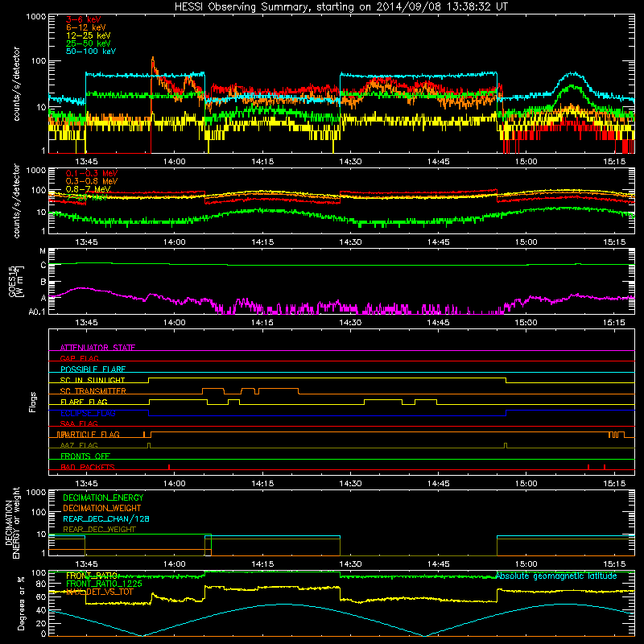The image size is (644, 644).
Task: Select the blue ECLIPSE_FLAG label
Action: click(x=88, y=413)
